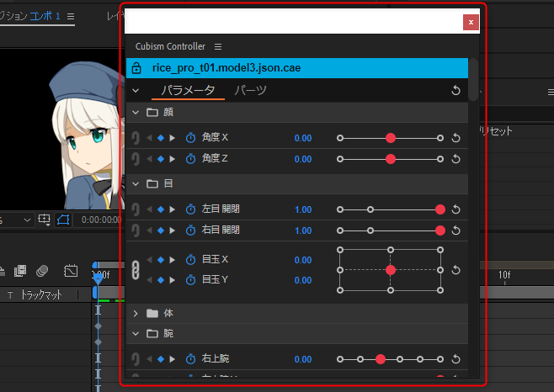Collapse the 顔 folder group
Viewport: 554px width, 392px height.
pos(136,112)
